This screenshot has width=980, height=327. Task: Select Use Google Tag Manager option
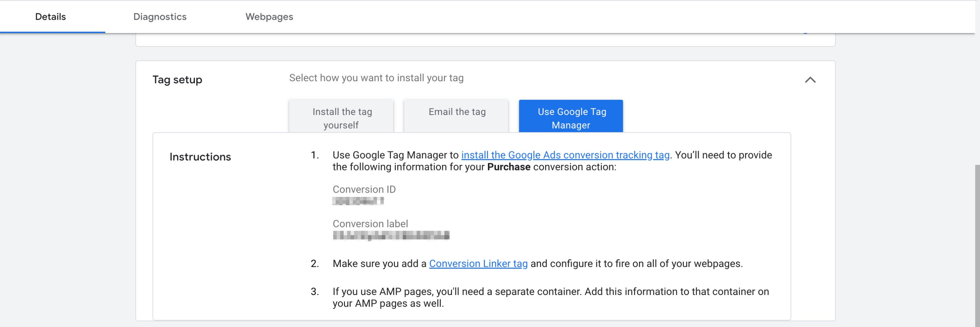[571, 117]
